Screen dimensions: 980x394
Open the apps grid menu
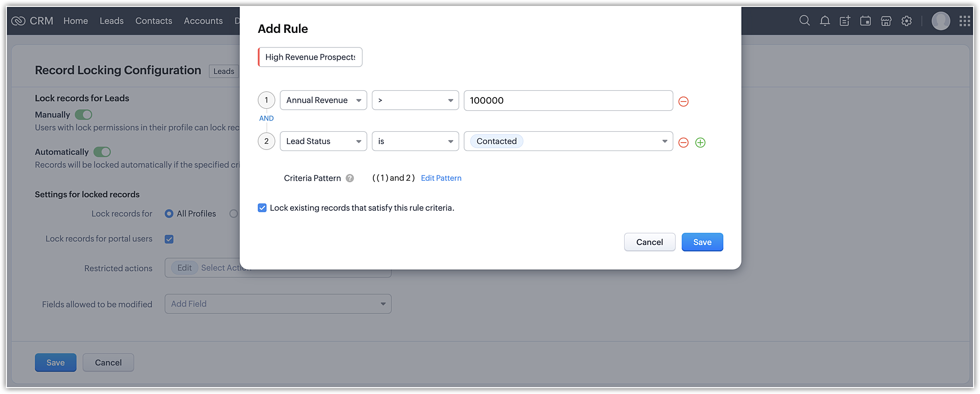point(964,21)
